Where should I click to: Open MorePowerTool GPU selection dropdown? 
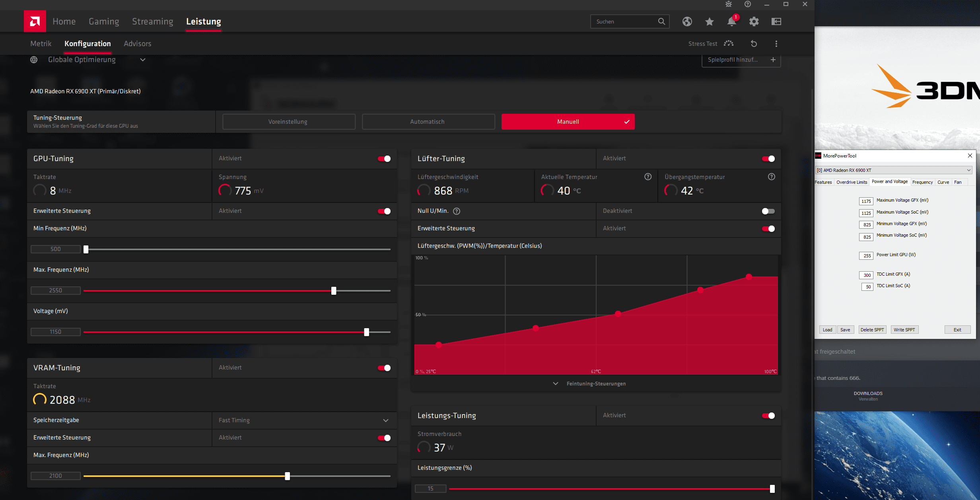click(894, 170)
